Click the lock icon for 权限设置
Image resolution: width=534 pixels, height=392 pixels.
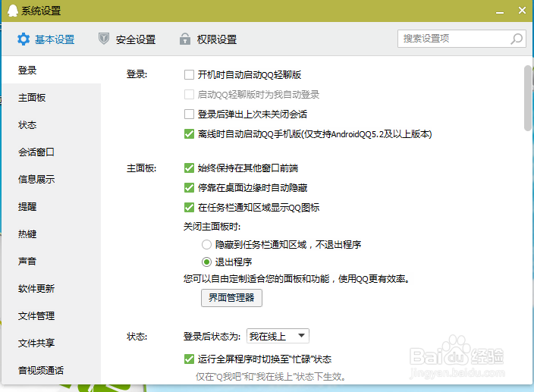pos(185,39)
